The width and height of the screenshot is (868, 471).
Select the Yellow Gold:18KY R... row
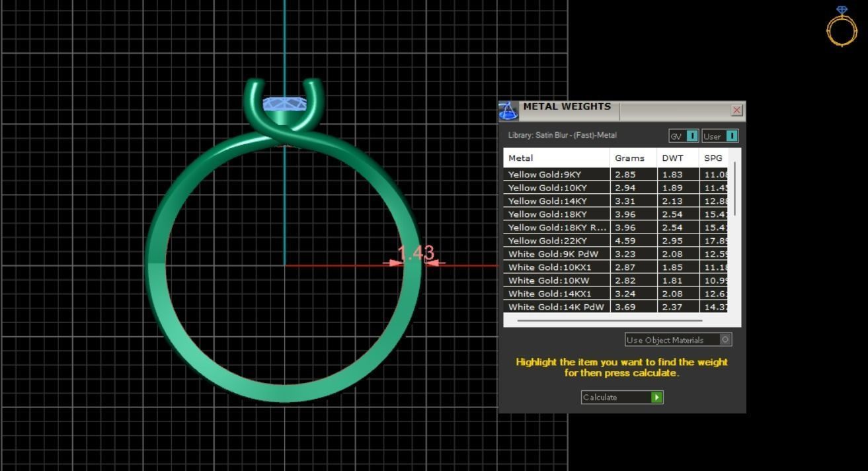(615, 228)
